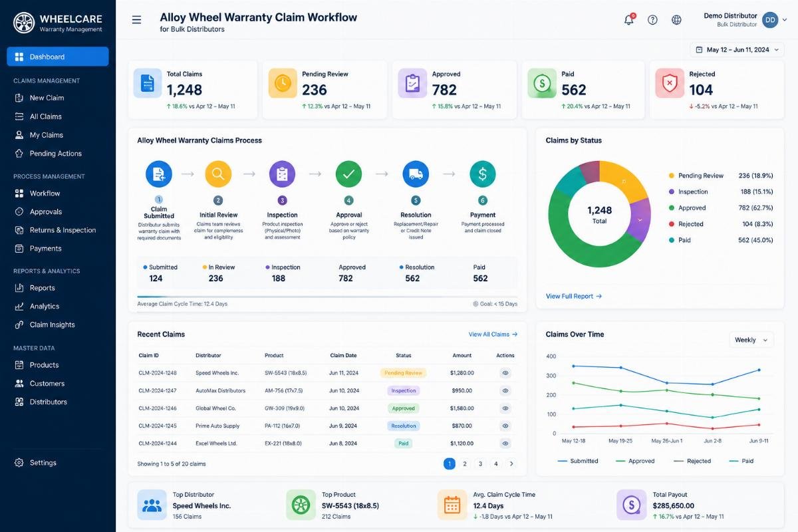
Task: Click the $1,580.00 amount cell
Action: click(x=462, y=408)
